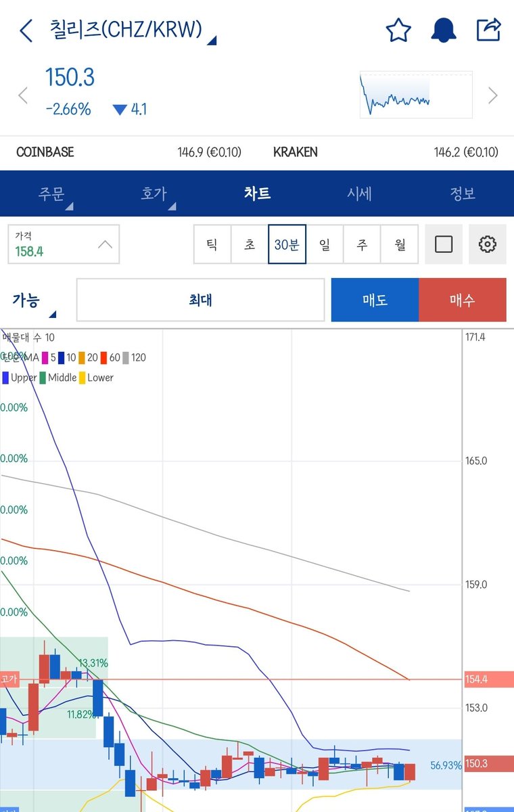Select the 주 chart interval
514x812 pixels.
(362, 244)
